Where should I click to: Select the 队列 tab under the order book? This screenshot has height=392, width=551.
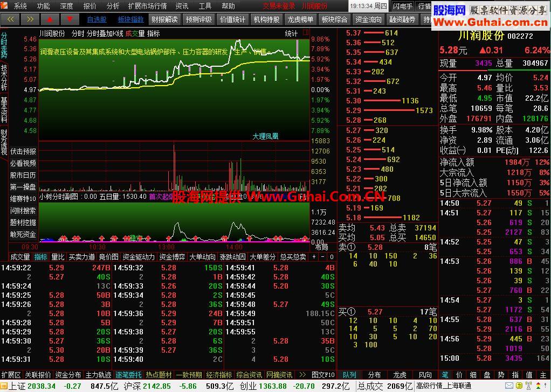click(x=349, y=375)
